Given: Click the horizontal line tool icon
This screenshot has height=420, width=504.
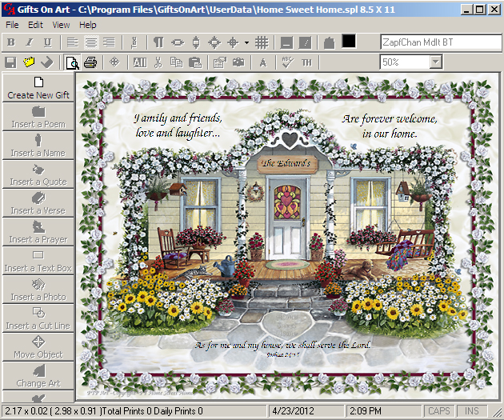Looking at the screenshot, I should click(x=286, y=42).
